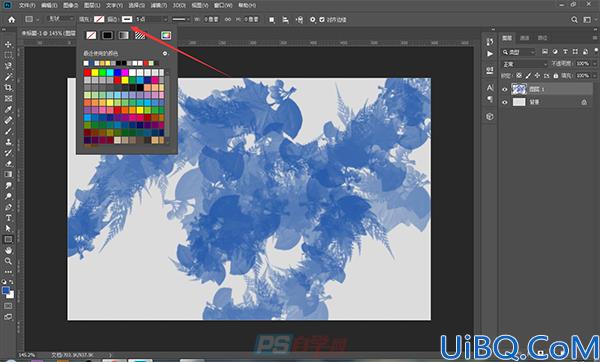Click the search magnifier icon top right
This screenshot has width=600, height=362.
pyautogui.click(x=574, y=20)
